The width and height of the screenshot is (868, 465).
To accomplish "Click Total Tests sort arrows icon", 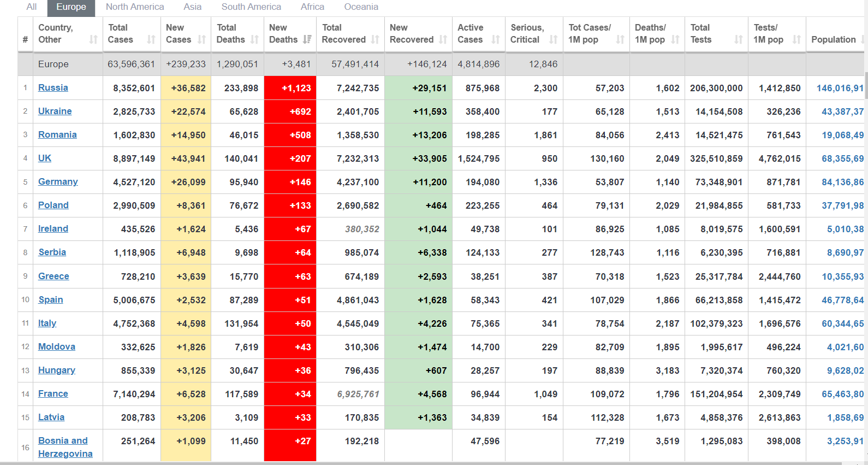I will tap(739, 39).
